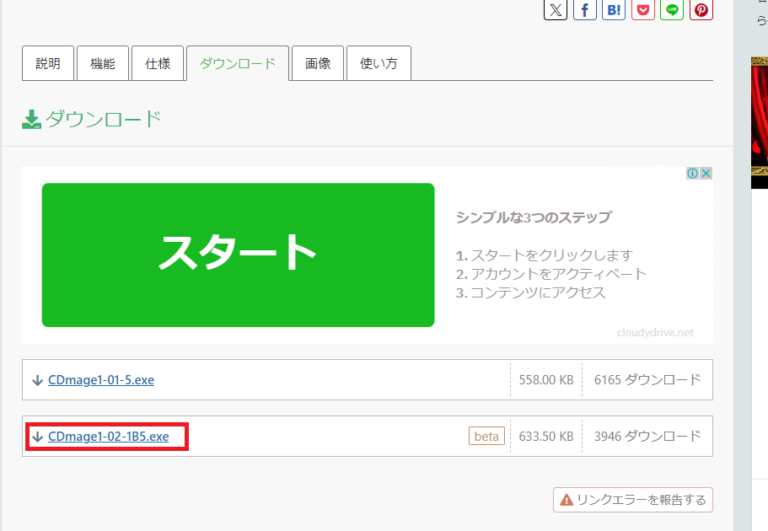The height and width of the screenshot is (531, 768).
Task: Share via the LINE icon
Action: pyautogui.click(x=672, y=9)
